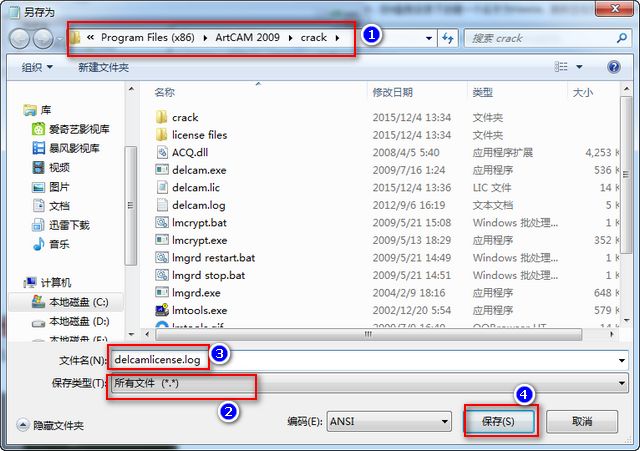
Task: Click the 取消 cancel button
Action: click(x=582, y=421)
